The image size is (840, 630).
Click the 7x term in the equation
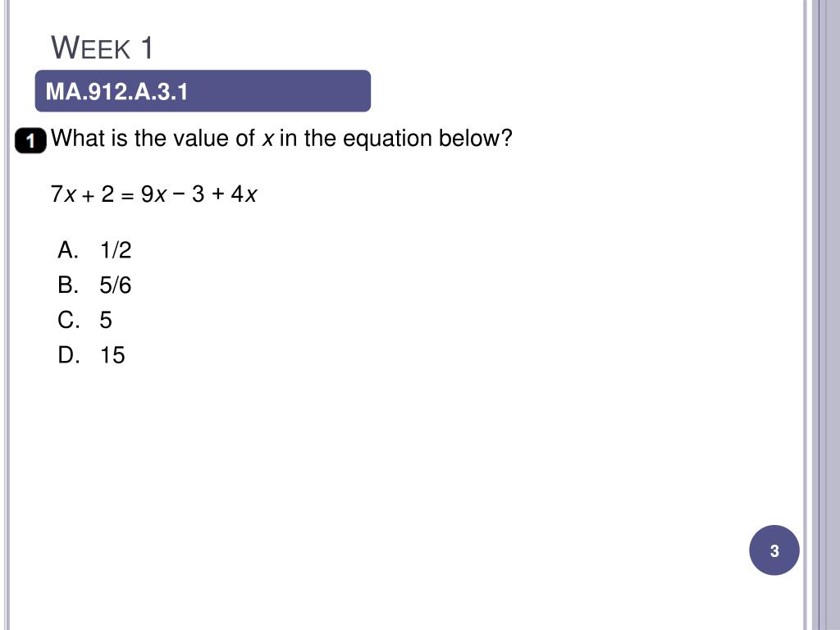click(62, 194)
